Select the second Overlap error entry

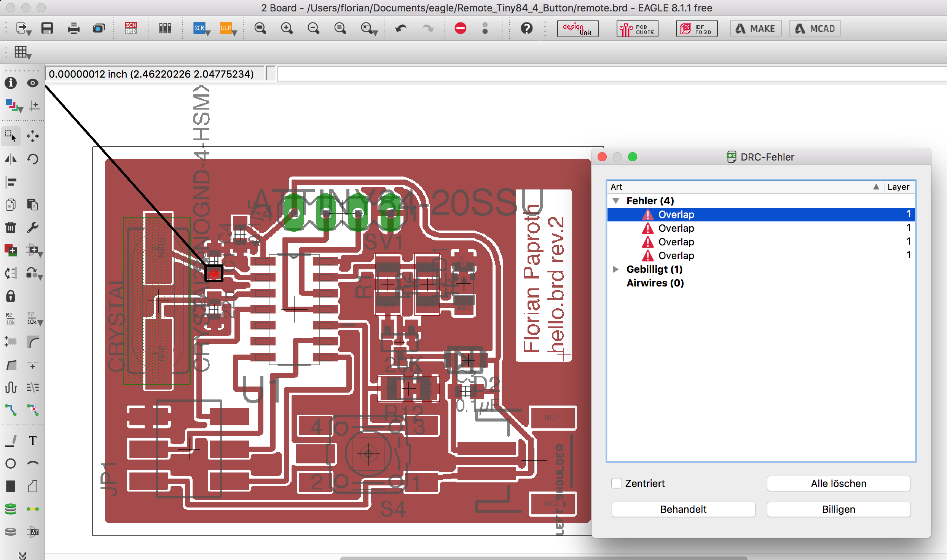676,228
